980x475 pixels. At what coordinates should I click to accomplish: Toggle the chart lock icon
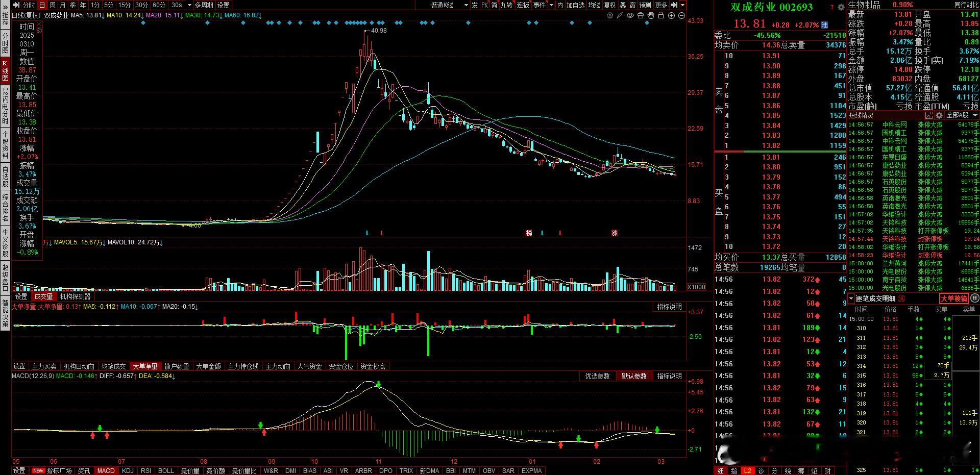coord(661,16)
